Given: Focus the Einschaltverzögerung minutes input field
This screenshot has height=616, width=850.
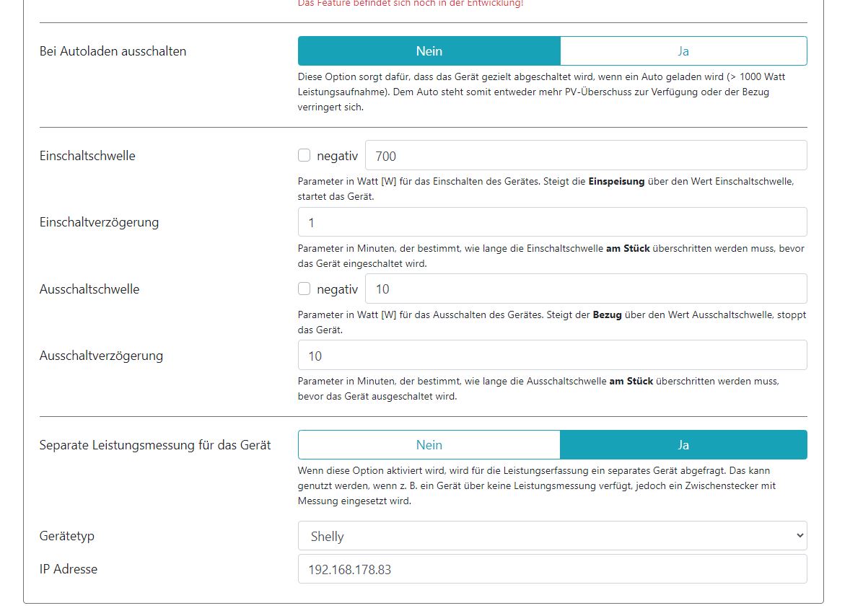Looking at the screenshot, I should [x=552, y=222].
